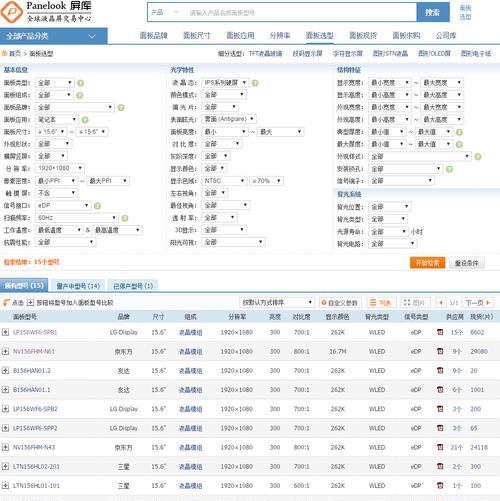Open the NV156FHM-N43 model link
The width and height of the screenshot is (500, 501).
tap(34, 447)
